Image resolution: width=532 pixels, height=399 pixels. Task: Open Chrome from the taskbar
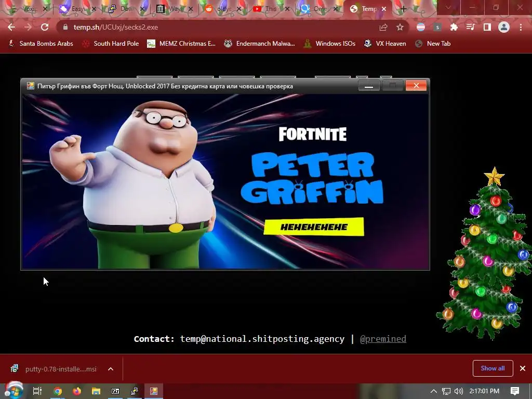[58, 391]
